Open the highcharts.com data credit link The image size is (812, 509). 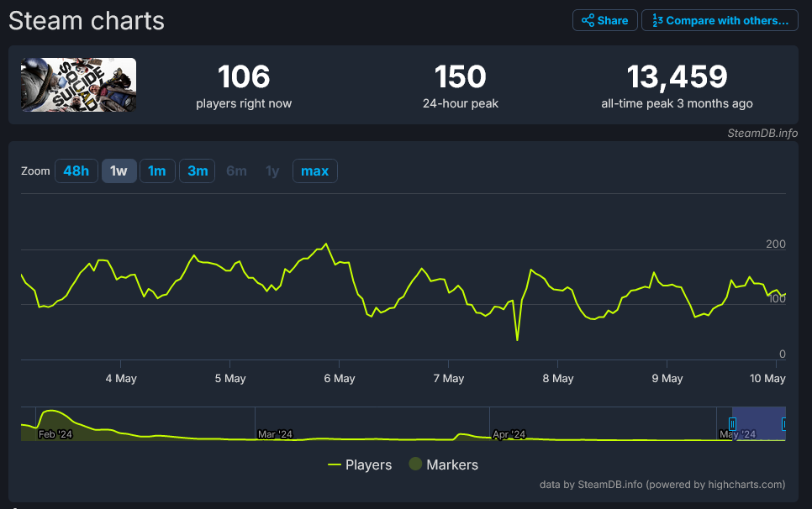(x=663, y=484)
